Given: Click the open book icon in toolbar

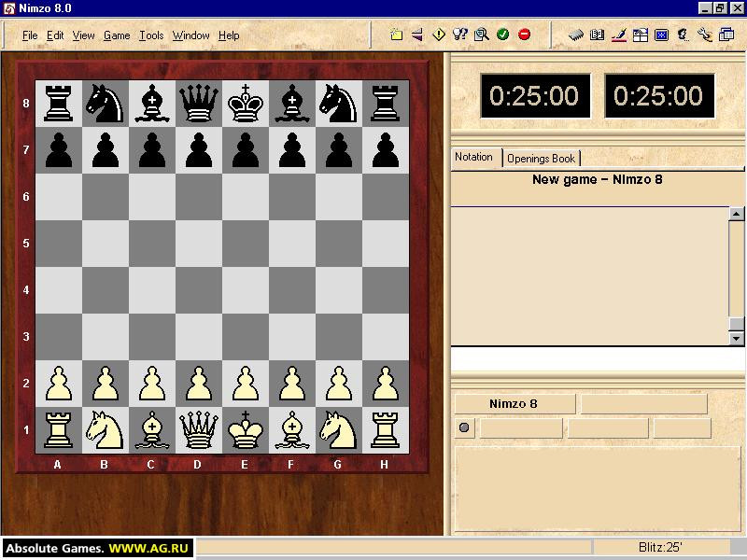Looking at the screenshot, I should [597, 35].
